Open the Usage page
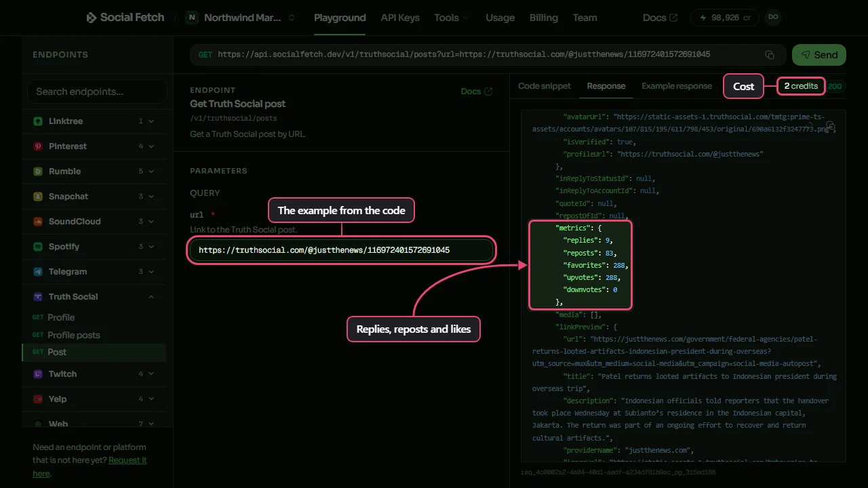 [500, 18]
